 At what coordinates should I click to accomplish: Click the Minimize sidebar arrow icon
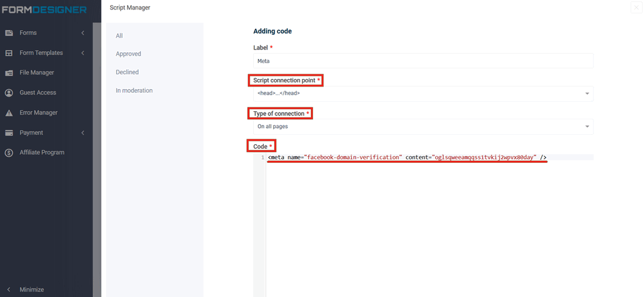pyautogui.click(x=9, y=290)
